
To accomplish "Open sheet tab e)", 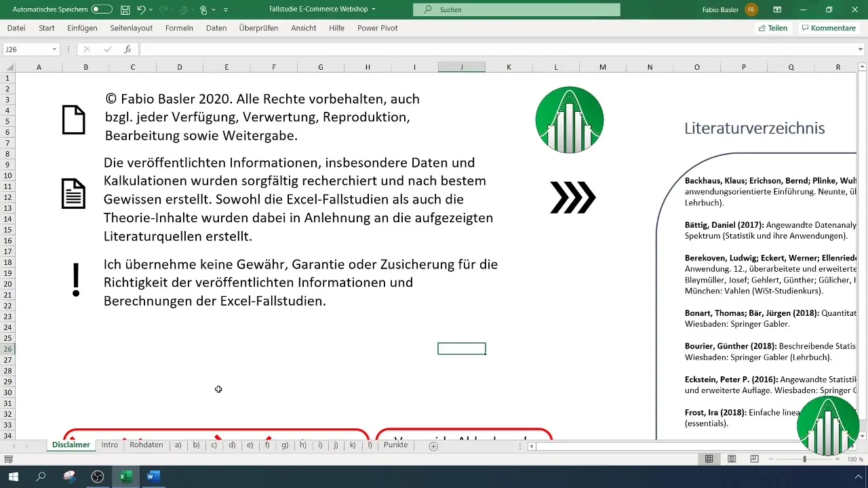I will [x=250, y=445].
